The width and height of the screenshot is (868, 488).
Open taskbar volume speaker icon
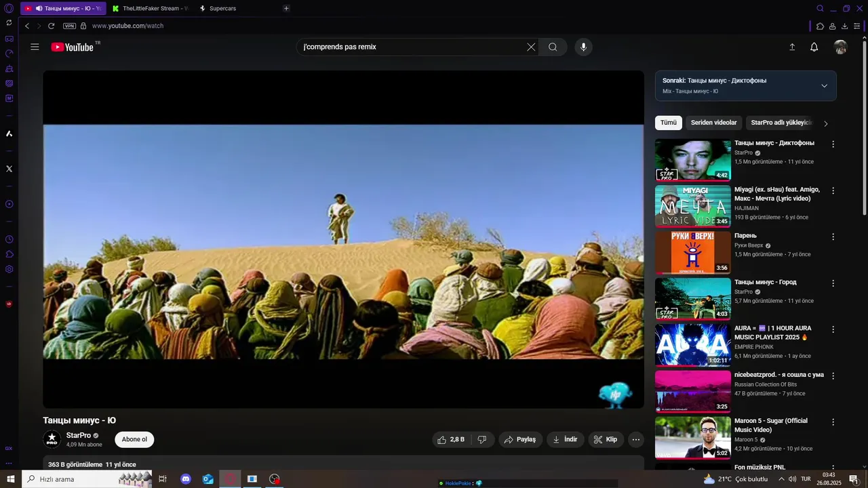[792, 479]
